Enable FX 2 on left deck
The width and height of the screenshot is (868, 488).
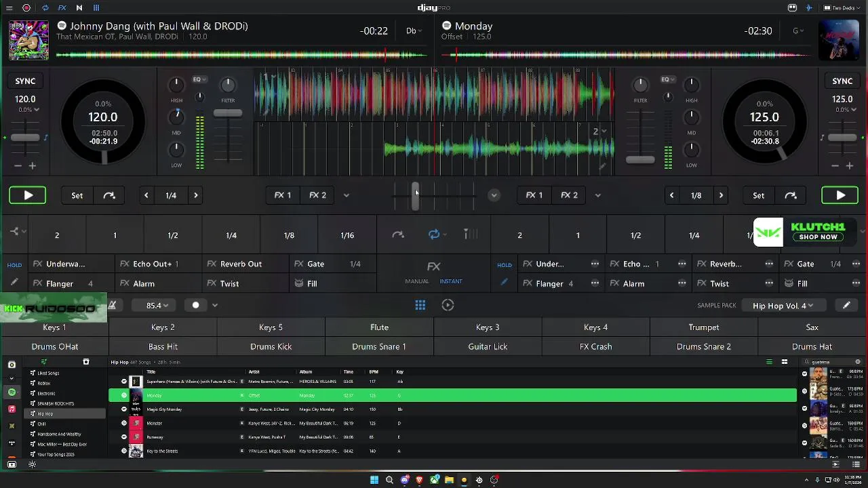(317, 195)
